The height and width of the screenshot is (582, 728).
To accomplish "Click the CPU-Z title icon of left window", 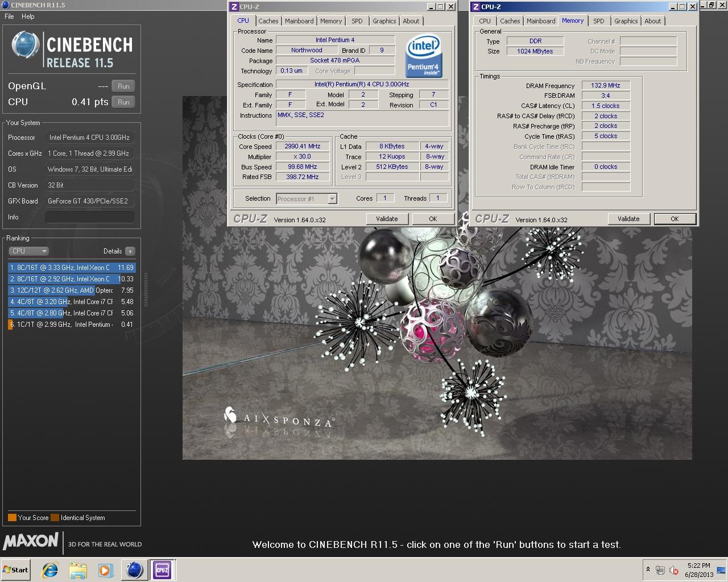I will [234, 7].
